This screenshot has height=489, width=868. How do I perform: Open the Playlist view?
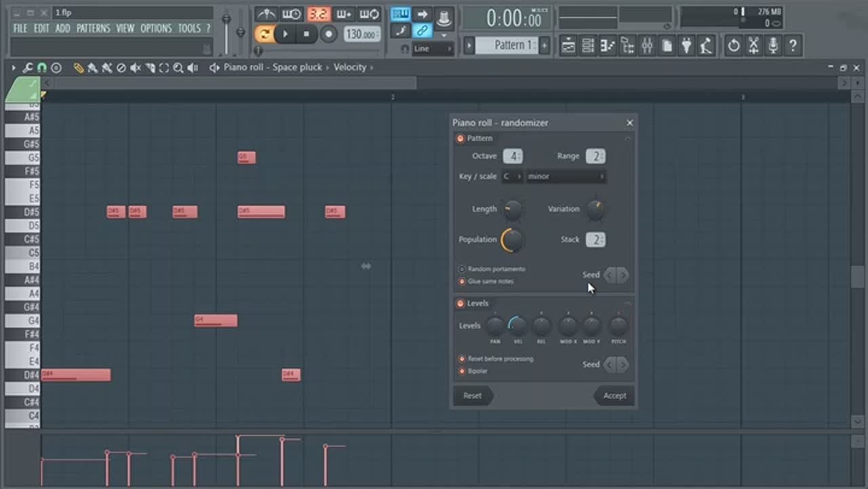568,46
